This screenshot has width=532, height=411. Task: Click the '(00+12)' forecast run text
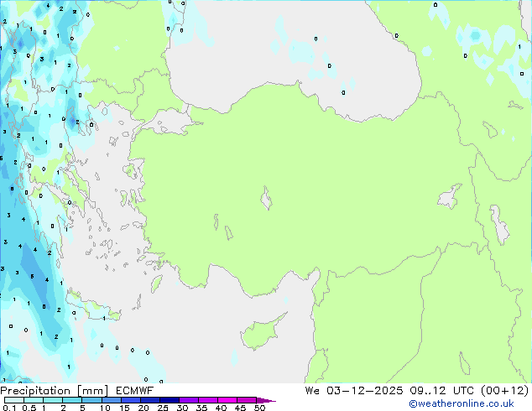pos(505,391)
